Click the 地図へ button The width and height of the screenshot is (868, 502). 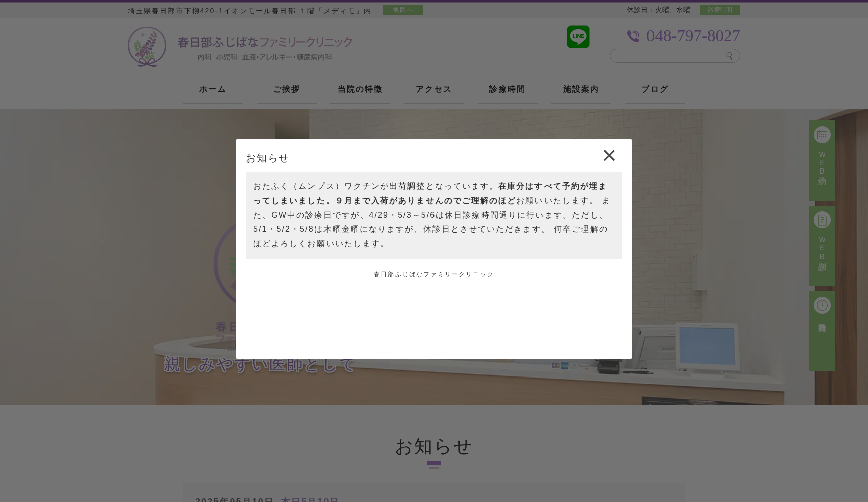[x=403, y=10]
